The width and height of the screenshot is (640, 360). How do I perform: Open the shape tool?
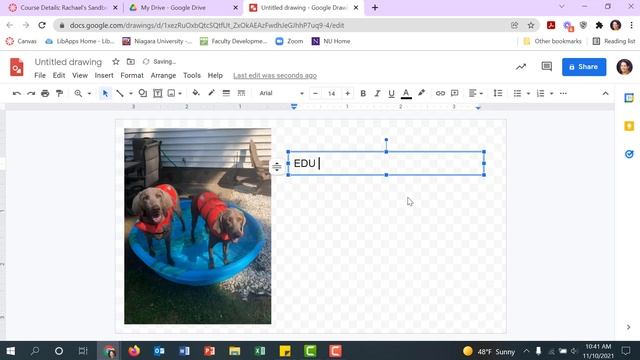(x=143, y=93)
